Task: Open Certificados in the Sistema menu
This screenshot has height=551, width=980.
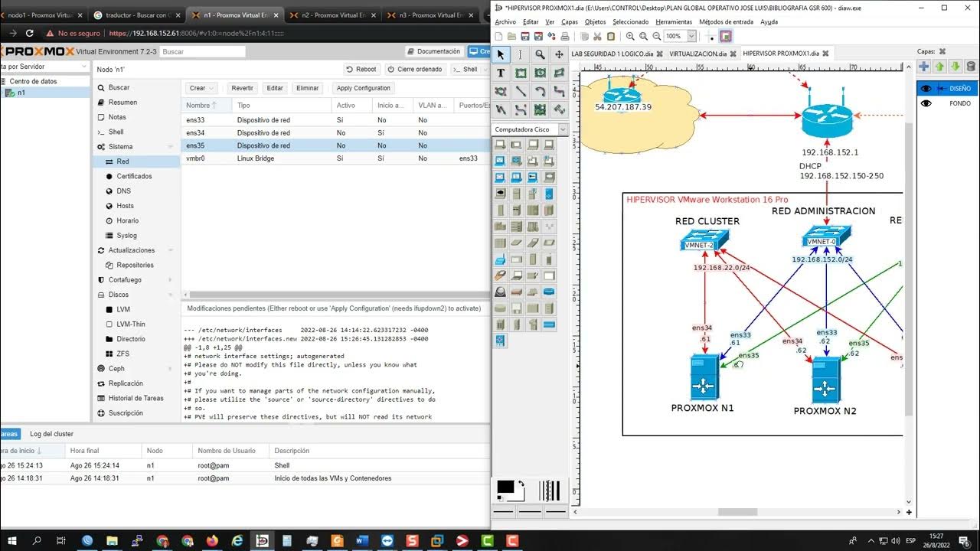Action: pos(134,176)
